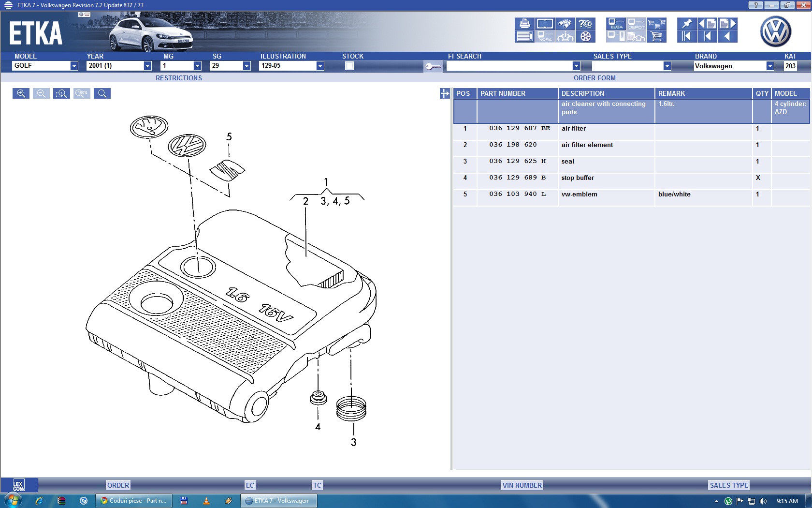Screen dimensions: 812x508
Task: Open the YEAR dropdown showing 2001
Action: pyautogui.click(x=147, y=66)
